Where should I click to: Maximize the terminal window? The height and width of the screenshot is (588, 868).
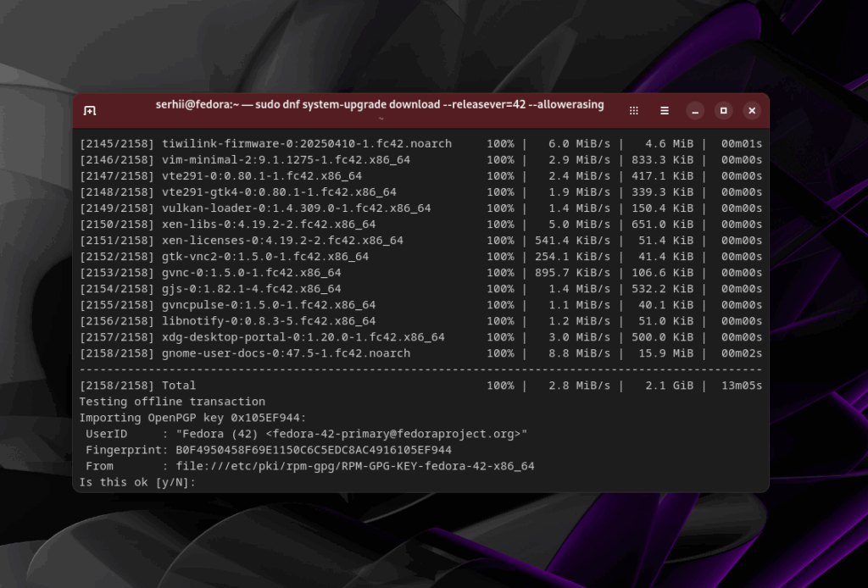[723, 111]
